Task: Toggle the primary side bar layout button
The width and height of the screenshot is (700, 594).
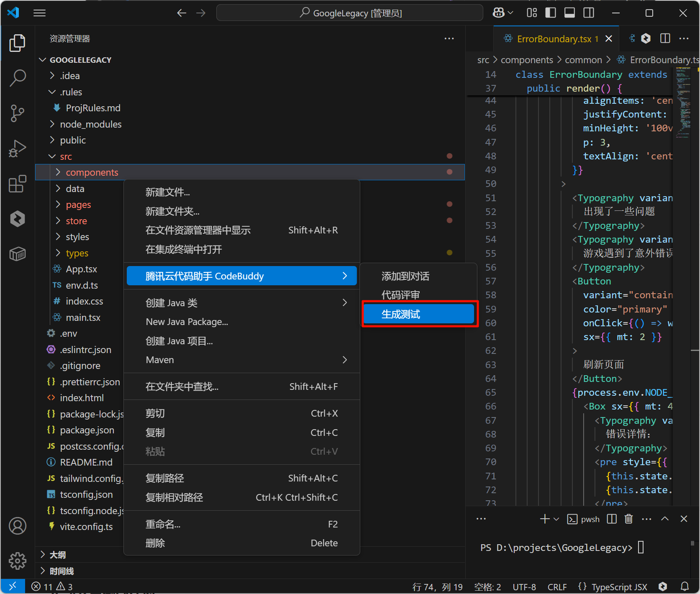Action: [551, 13]
